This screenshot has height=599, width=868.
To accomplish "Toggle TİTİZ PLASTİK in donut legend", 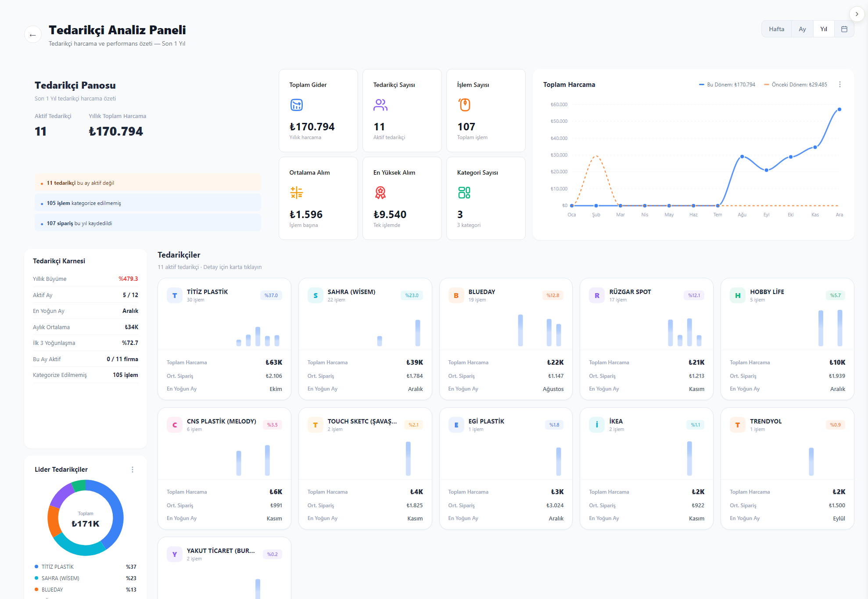I will point(86,567).
